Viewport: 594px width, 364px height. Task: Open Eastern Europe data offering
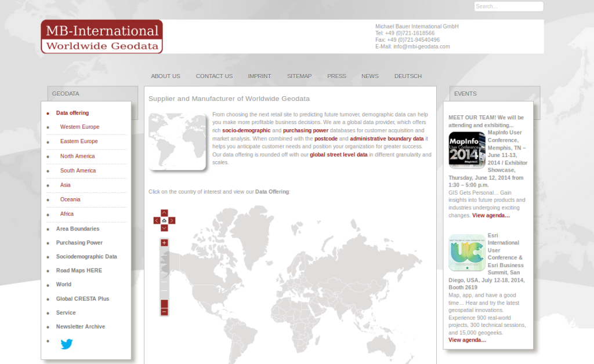point(79,141)
